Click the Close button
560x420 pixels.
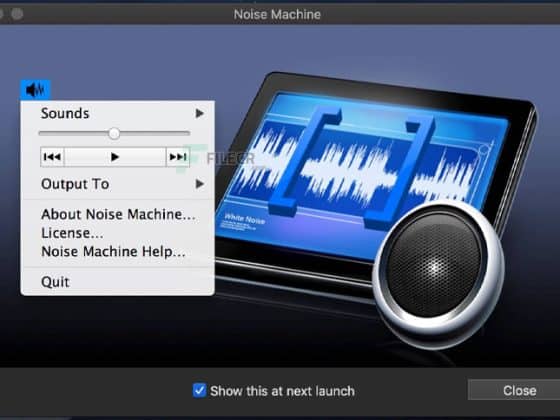[514, 390]
